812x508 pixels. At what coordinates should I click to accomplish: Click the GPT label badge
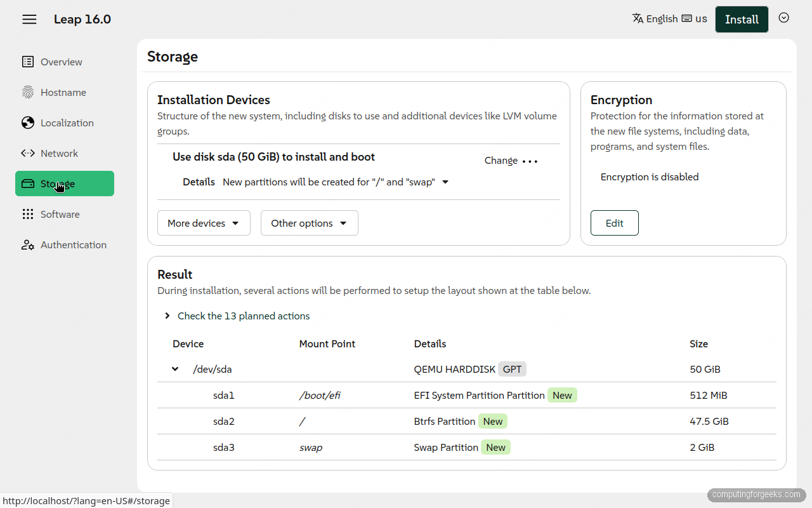tap(512, 369)
